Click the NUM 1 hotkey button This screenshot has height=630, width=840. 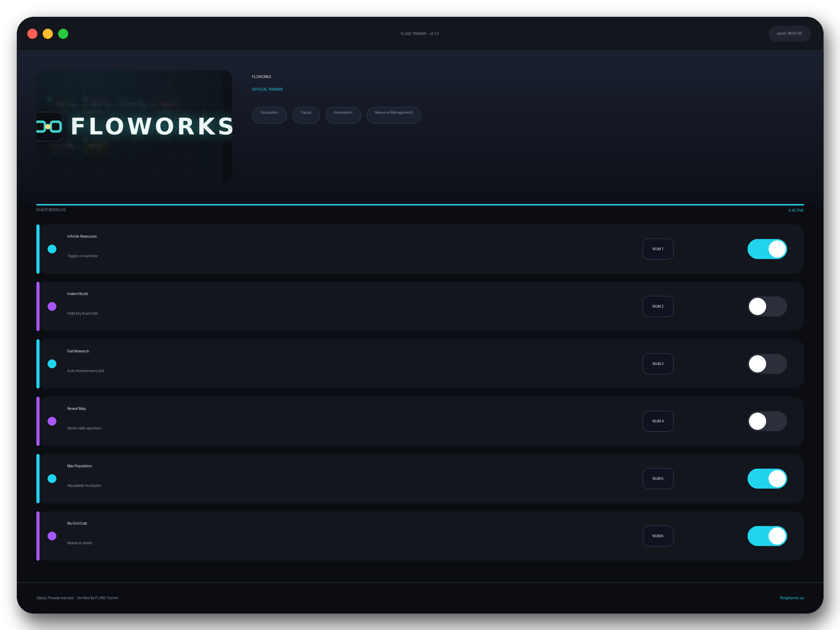[658, 249]
